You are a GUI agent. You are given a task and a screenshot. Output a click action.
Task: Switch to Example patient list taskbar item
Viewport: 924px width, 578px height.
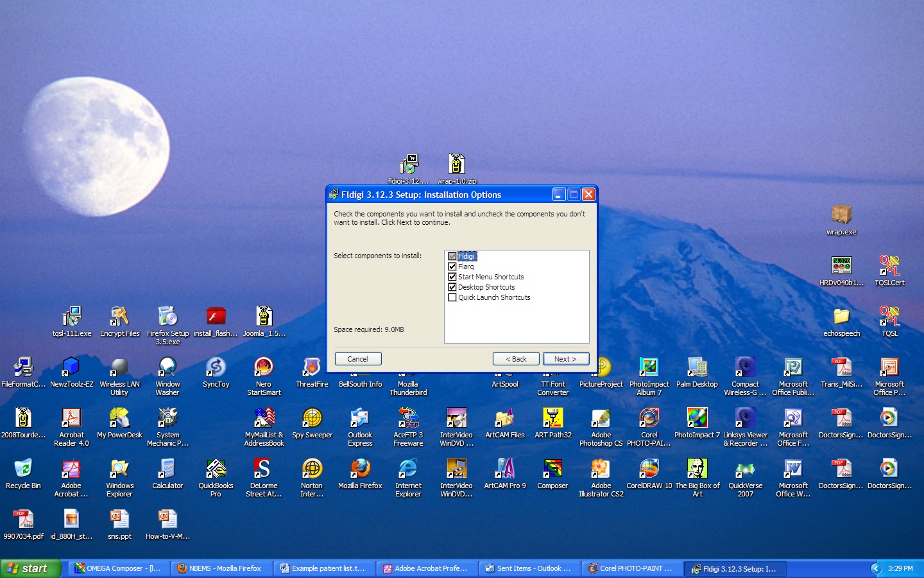pos(325,568)
